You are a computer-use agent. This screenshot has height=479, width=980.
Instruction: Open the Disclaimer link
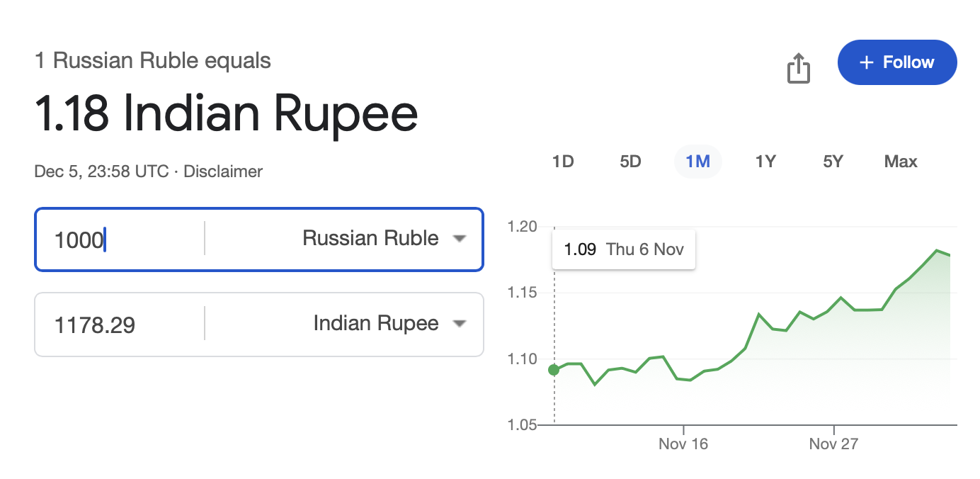[x=223, y=171]
